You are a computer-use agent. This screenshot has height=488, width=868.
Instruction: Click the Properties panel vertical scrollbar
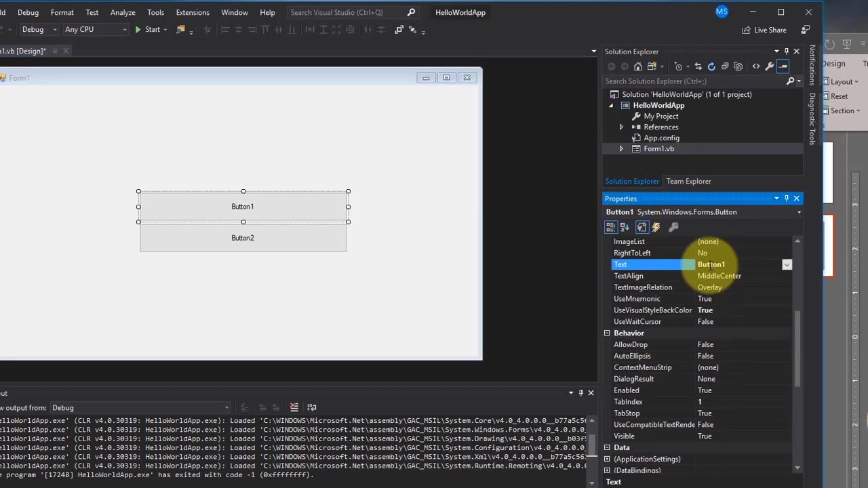(x=797, y=348)
